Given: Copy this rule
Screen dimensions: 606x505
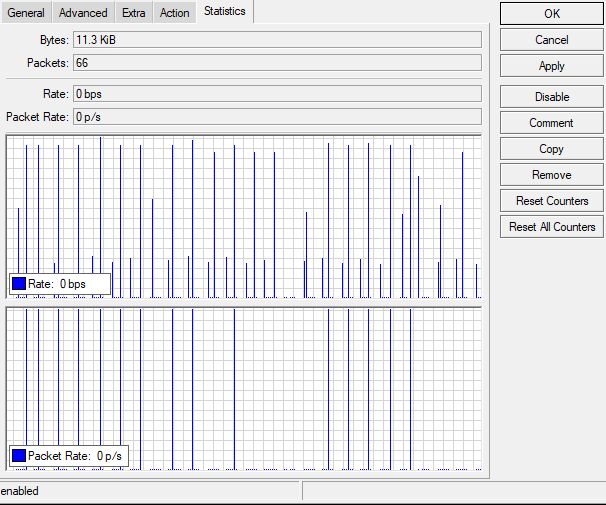Looking at the screenshot, I should pos(552,149).
